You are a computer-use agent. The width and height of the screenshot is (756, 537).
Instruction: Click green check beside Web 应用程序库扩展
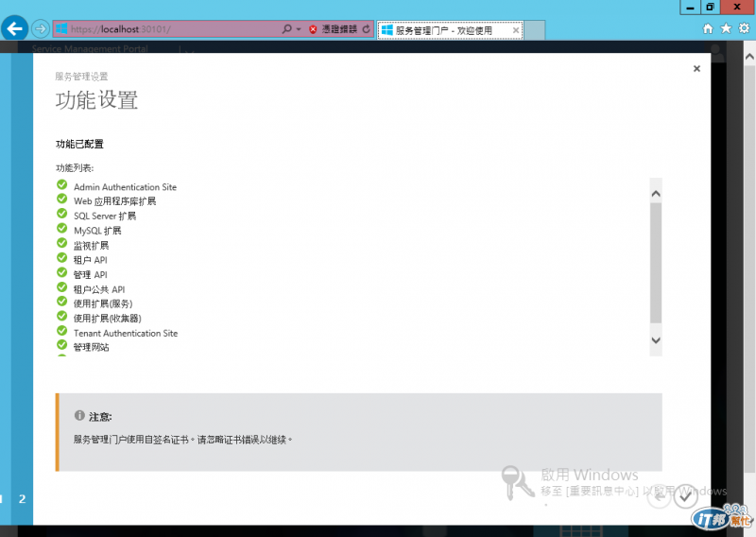pos(61,199)
